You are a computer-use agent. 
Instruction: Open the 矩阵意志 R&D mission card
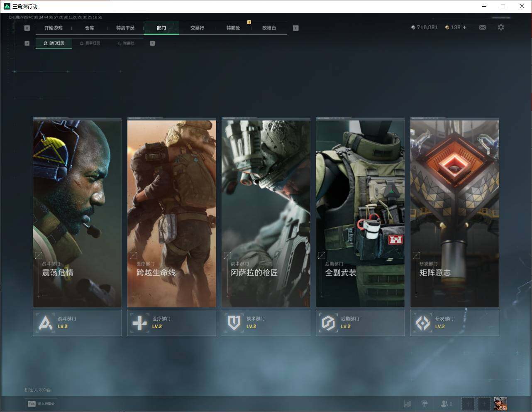pyautogui.click(x=455, y=213)
